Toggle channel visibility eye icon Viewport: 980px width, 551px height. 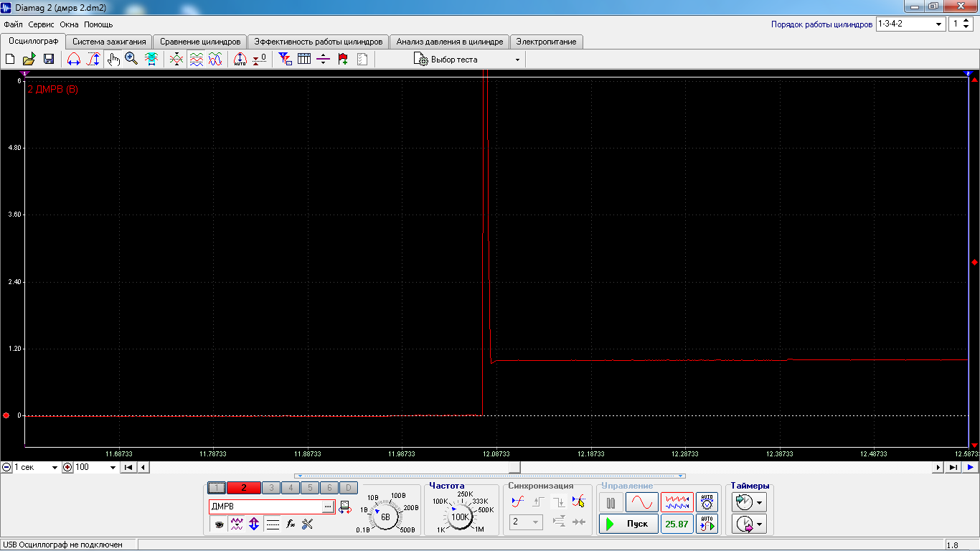coord(219,524)
